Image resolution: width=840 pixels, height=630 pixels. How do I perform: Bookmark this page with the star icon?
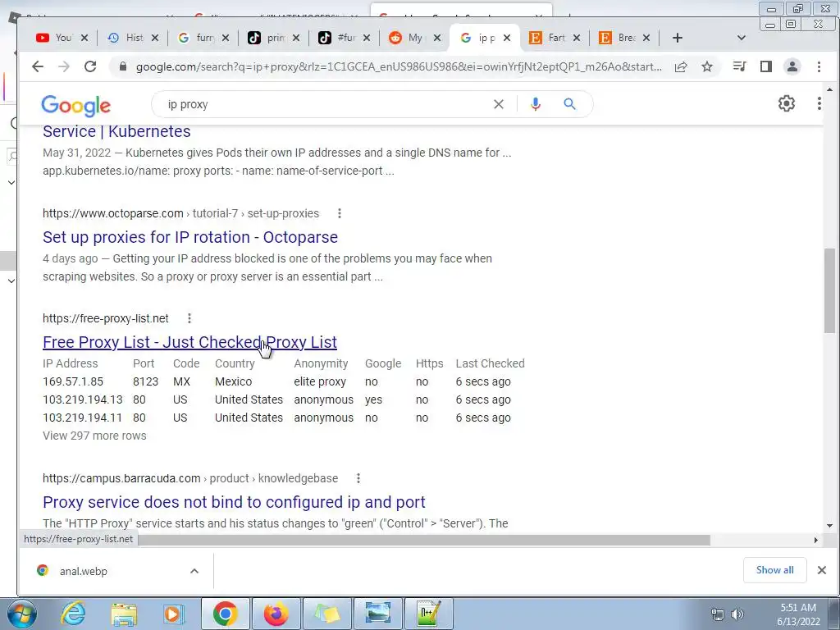[x=707, y=66]
